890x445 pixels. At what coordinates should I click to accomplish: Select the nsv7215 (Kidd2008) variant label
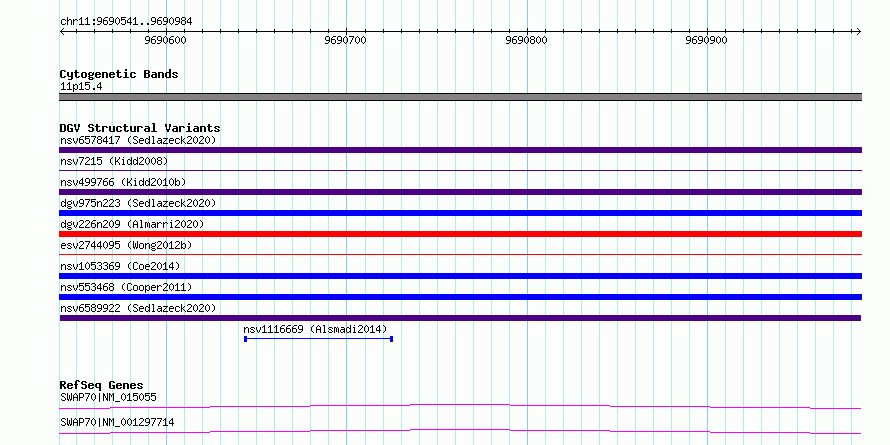pos(114,161)
